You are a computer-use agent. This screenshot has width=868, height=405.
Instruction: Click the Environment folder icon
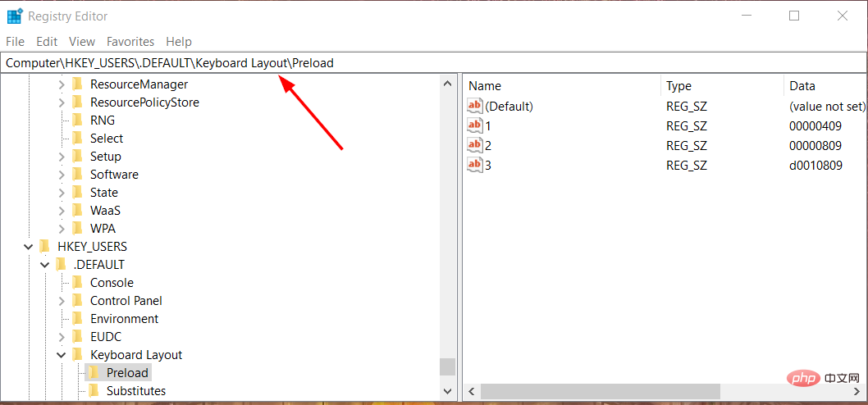pyautogui.click(x=78, y=319)
